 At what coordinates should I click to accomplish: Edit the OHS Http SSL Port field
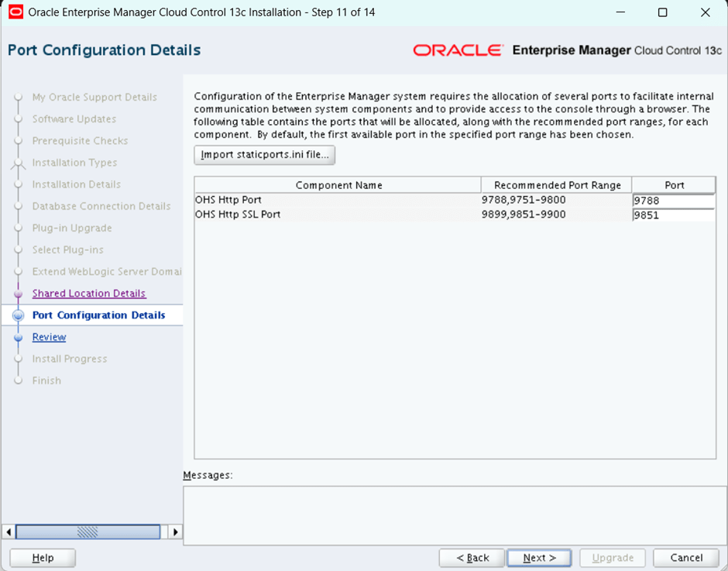click(x=672, y=215)
